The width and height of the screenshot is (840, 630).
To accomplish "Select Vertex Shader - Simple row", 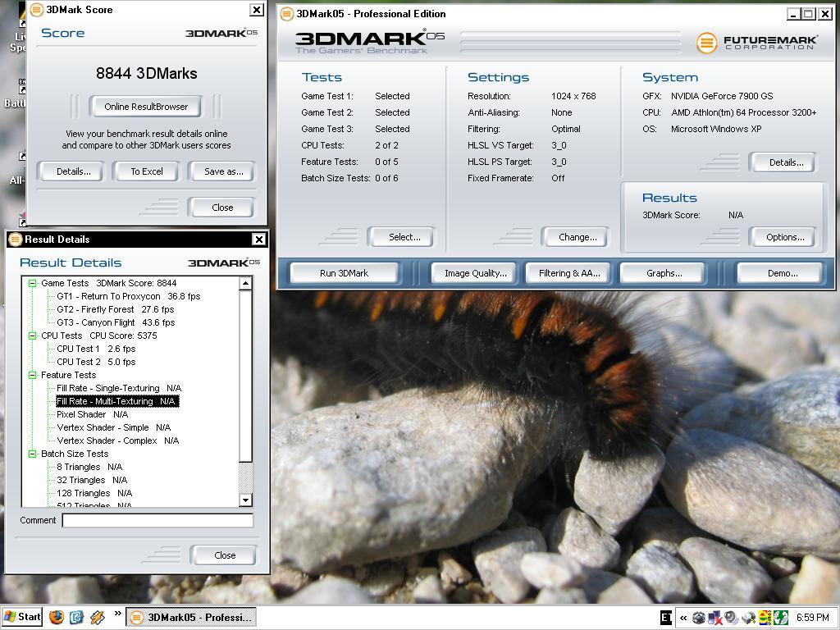I will tap(113, 427).
